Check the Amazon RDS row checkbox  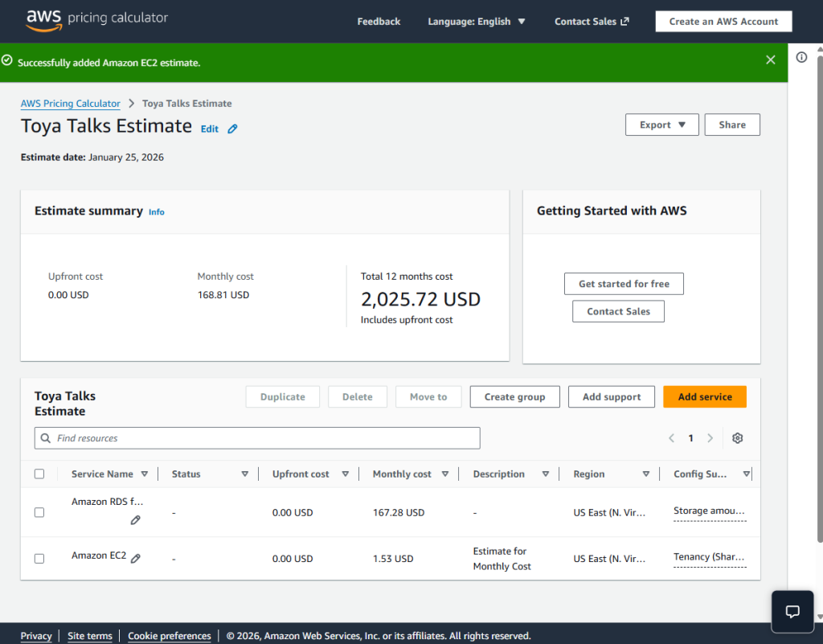point(39,512)
